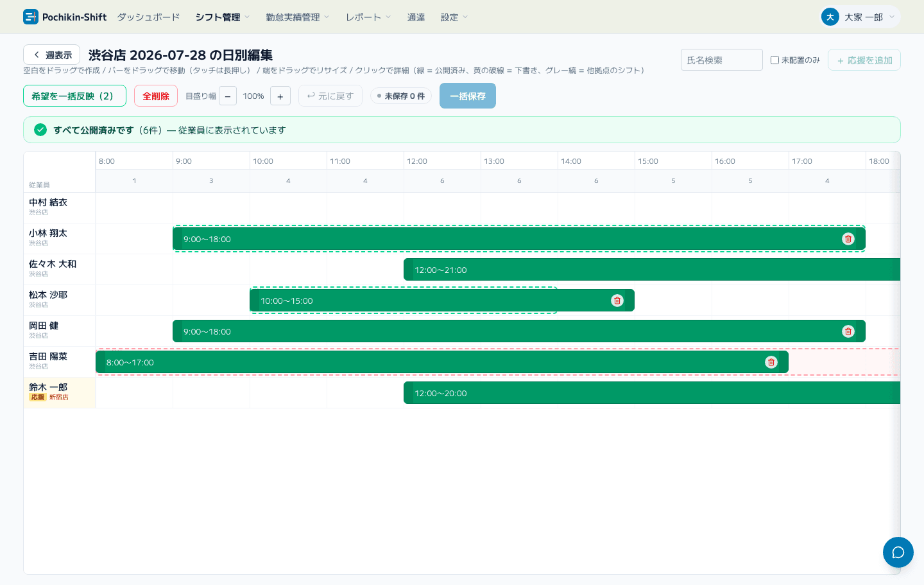Click the すべて公開済みです banner text
This screenshot has width=924, height=585.
pos(94,130)
